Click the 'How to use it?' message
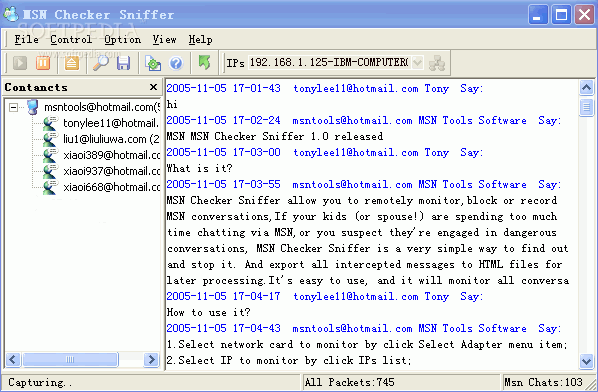 pos(209,313)
